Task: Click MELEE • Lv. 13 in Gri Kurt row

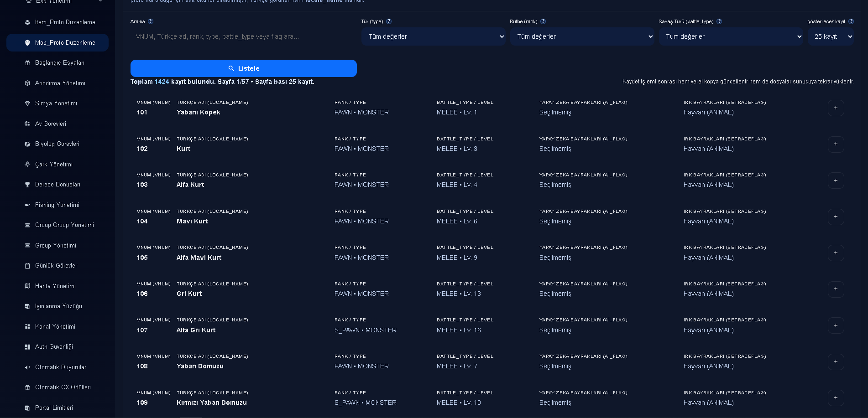Action: point(459,294)
